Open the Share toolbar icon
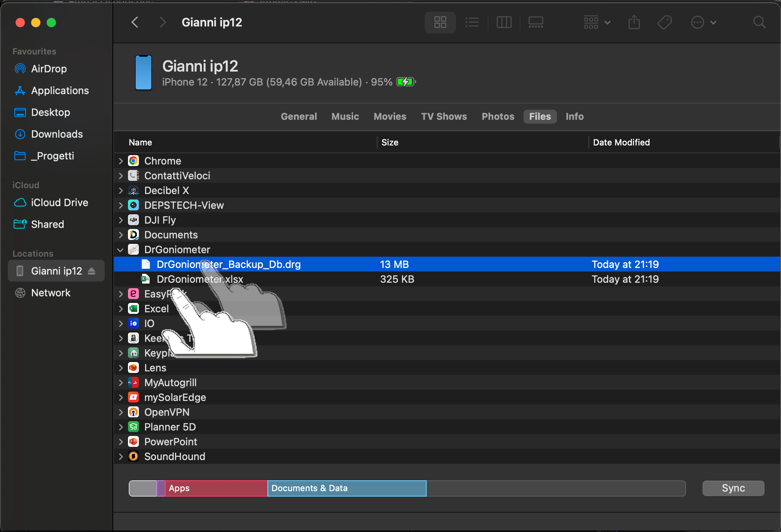This screenshot has height=532, width=781. tap(634, 22)
